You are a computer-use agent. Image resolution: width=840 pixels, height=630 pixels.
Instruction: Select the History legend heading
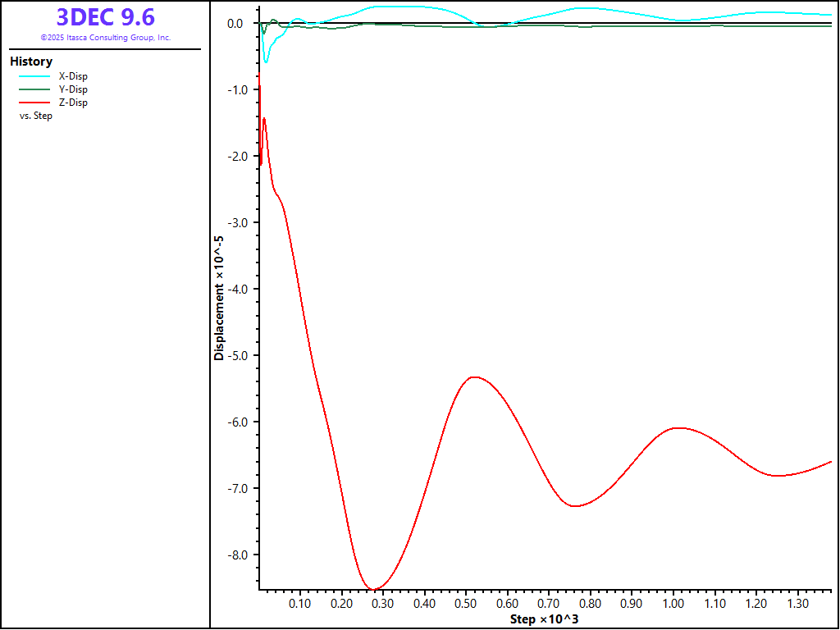pos(31,62)
